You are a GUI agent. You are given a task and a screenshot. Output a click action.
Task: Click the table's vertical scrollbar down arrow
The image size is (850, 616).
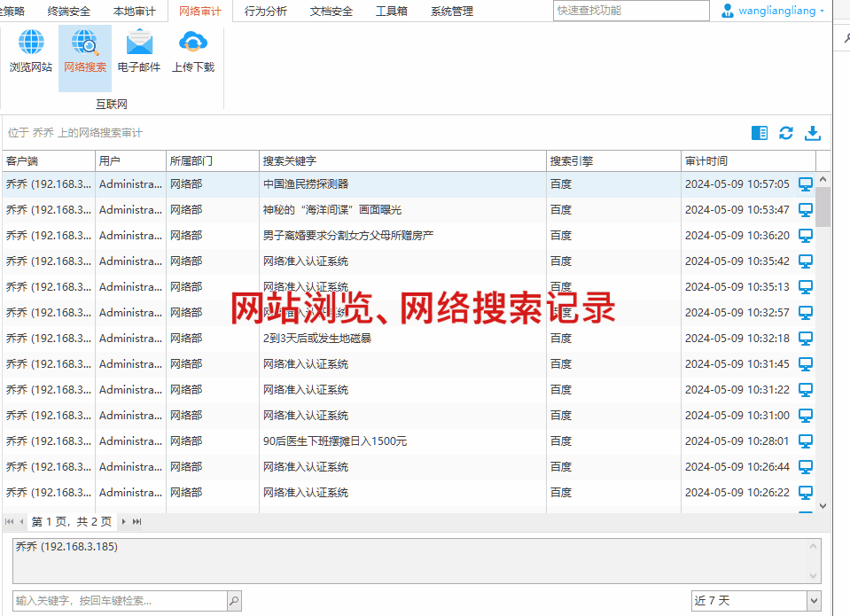[x=823, y=505]
